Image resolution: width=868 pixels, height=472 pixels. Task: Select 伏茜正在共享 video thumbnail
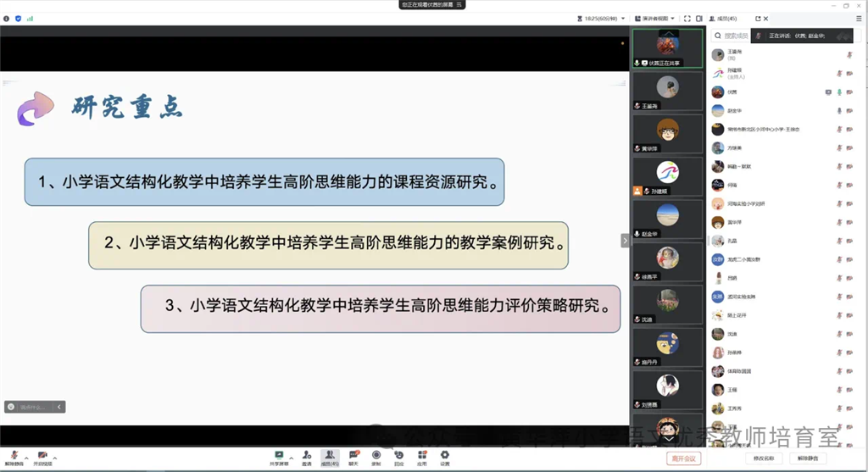[x=668, y=48]
